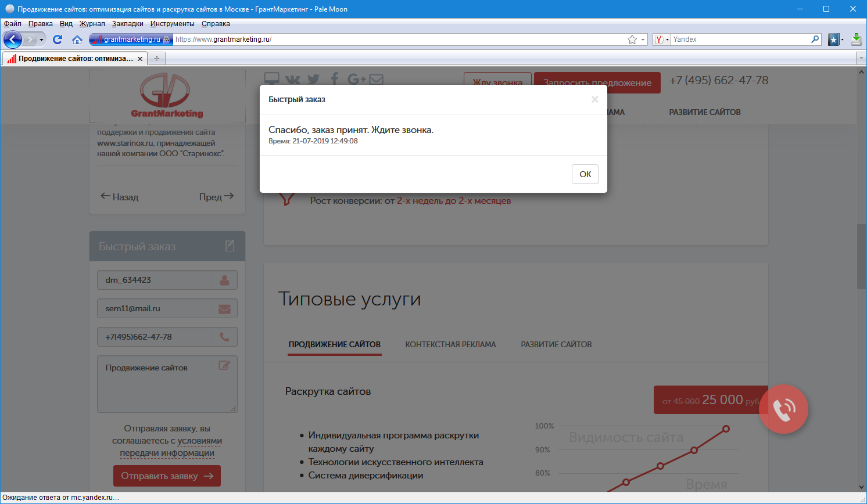Open the back/forward history dropdown arrow

pos(41,39)
